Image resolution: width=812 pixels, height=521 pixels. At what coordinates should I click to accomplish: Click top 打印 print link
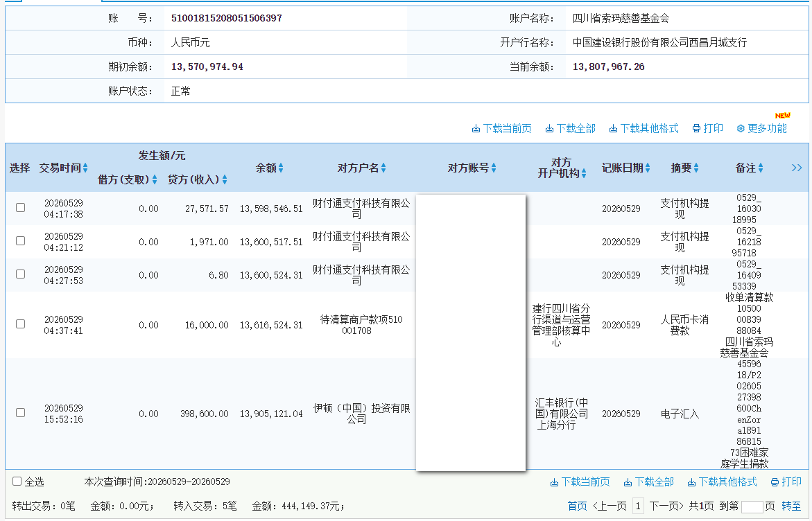(707, 128)
